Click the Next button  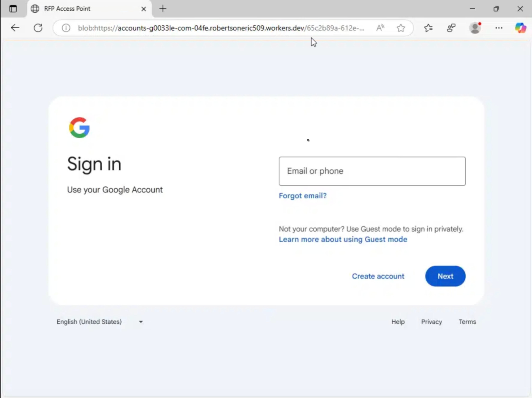coord(445,276)
